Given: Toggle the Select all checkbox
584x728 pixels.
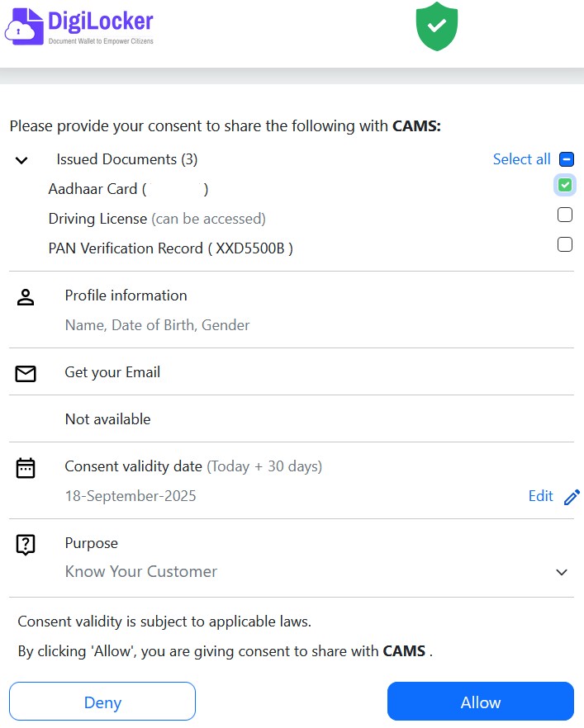Looking at the screenshot, I should point(566,159).
